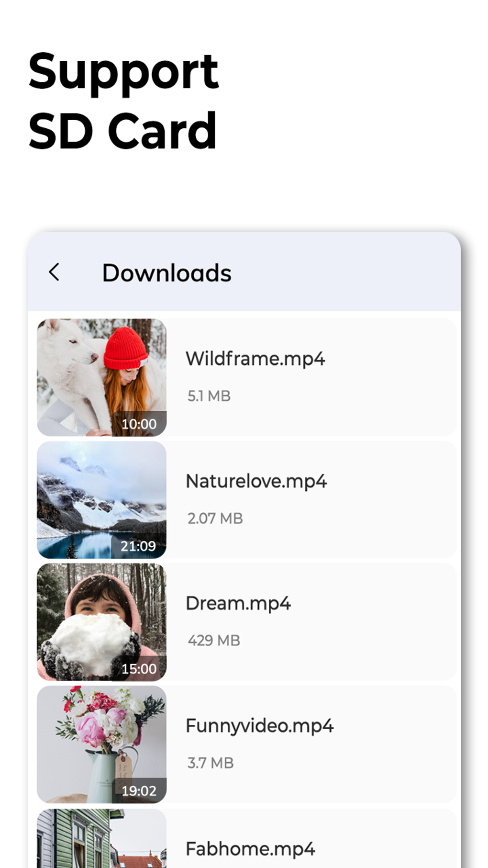Viewport: 488px width, 868px height.
Task: Click the 10:00 duration badge
Action: (x=139, y=424)
